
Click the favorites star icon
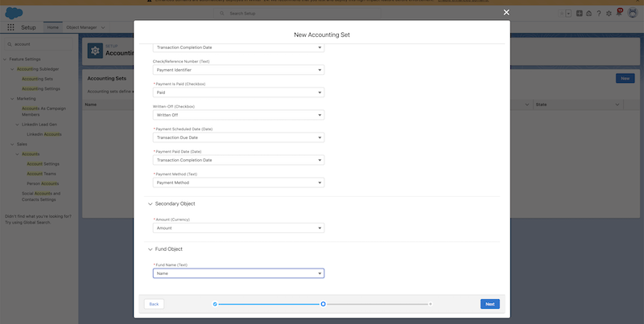pyautogui.click(x=561, y=14)
